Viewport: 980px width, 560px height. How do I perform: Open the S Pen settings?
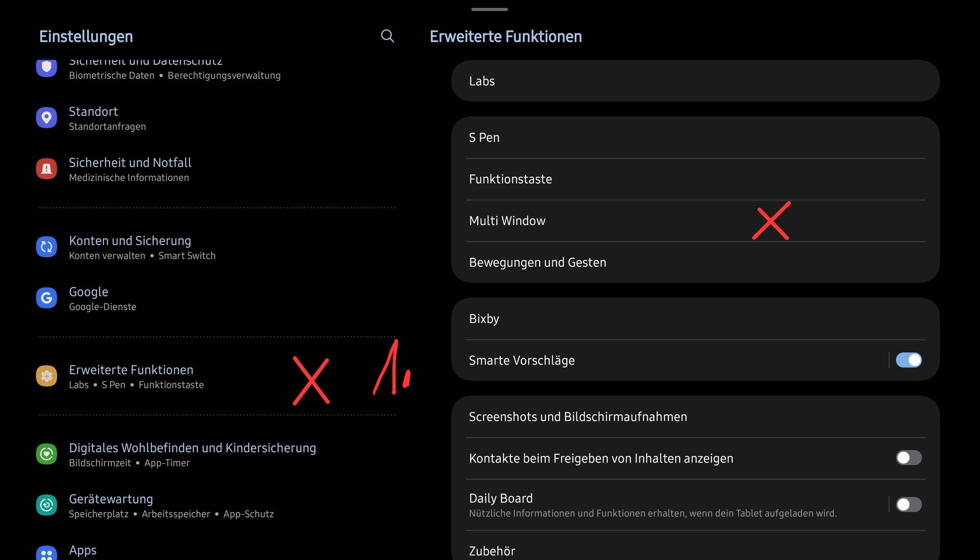coord(695,137)
